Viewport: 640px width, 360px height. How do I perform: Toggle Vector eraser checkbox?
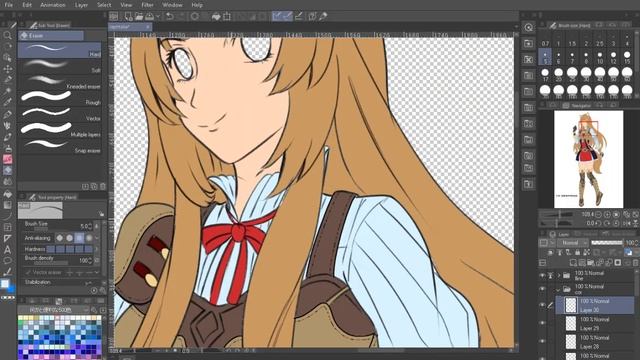pos(28,272)
